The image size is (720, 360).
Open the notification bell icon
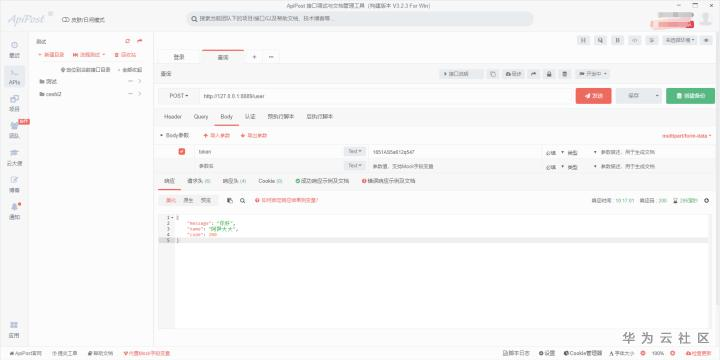point(14,207)
